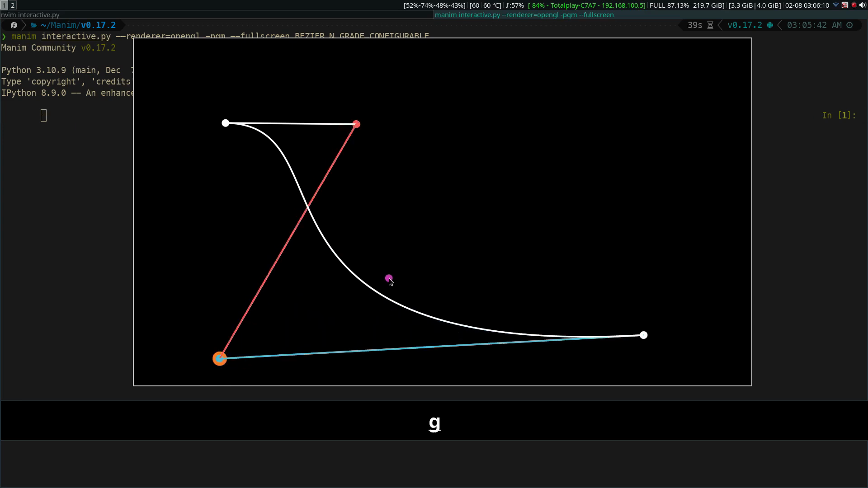
Task: Click the clock icon after 03:05:42 AM
Action: coord(849,25)
